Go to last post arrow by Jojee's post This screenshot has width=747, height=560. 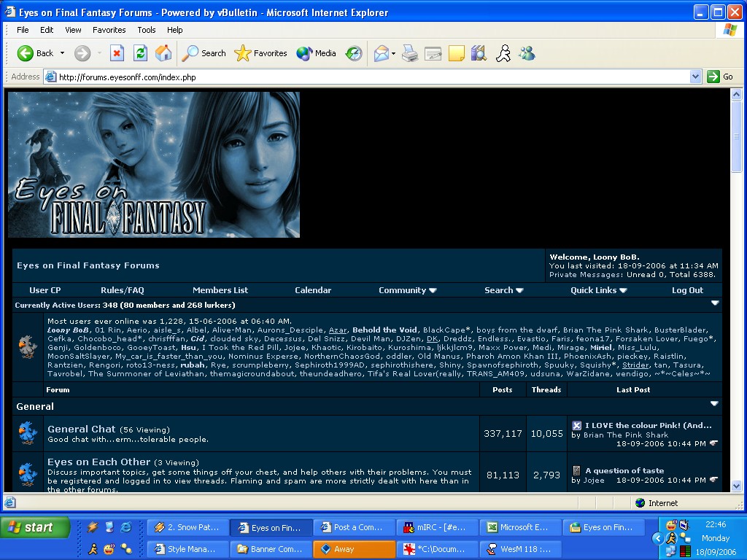(713, 480)
